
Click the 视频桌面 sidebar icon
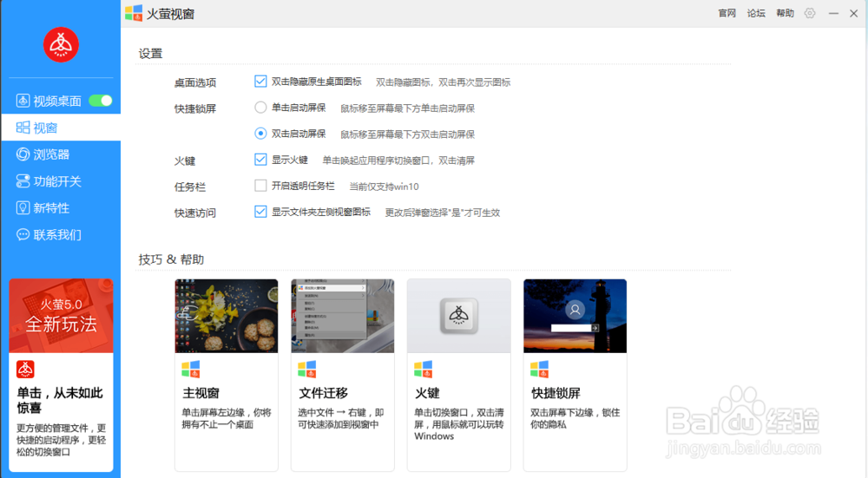23,101
